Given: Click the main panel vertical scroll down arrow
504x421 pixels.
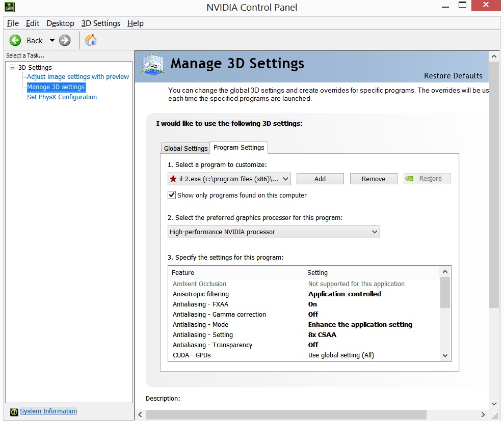Looking at the screenshot, I should click(x=494, y=404).
